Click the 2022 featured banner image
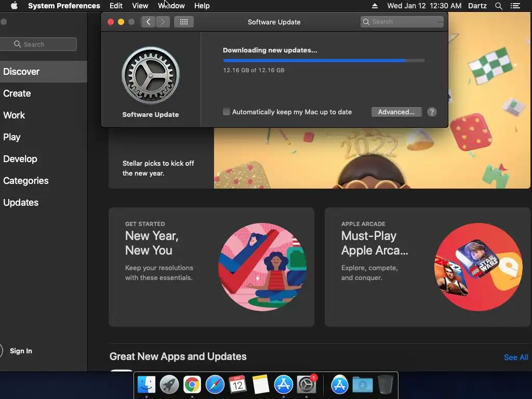The height and width of the screenshot is (399, 532). 372,158
